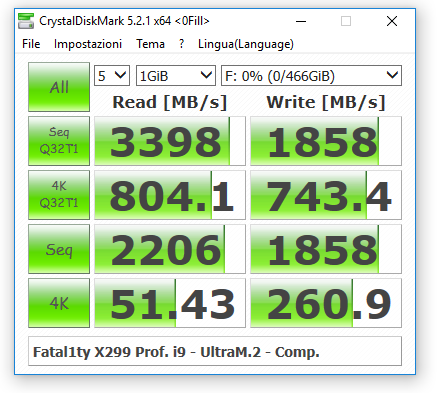Start the plain Seq benchmark
Image resolution: width=440 pixels, height=393 pixels.
click(x=59, y=249)
